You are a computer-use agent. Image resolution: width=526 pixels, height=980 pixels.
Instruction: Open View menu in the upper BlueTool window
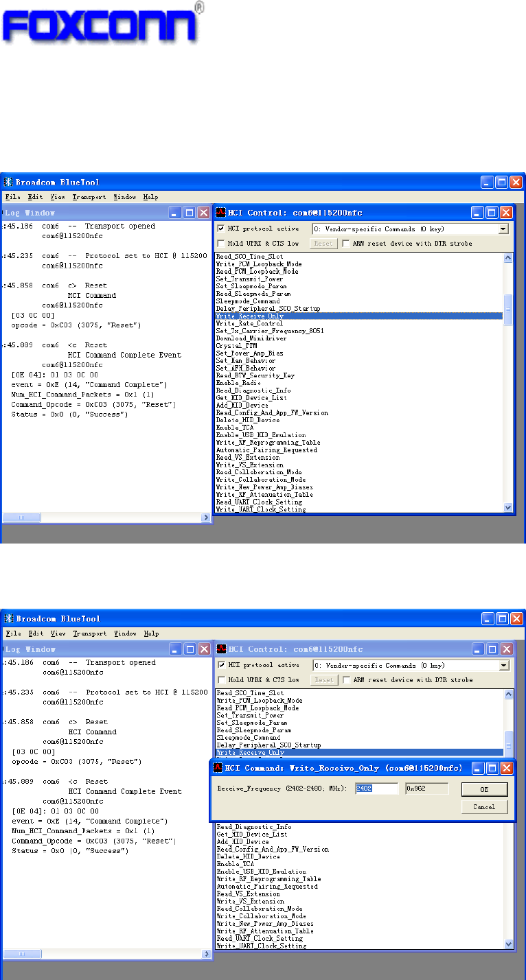[58, 197]
